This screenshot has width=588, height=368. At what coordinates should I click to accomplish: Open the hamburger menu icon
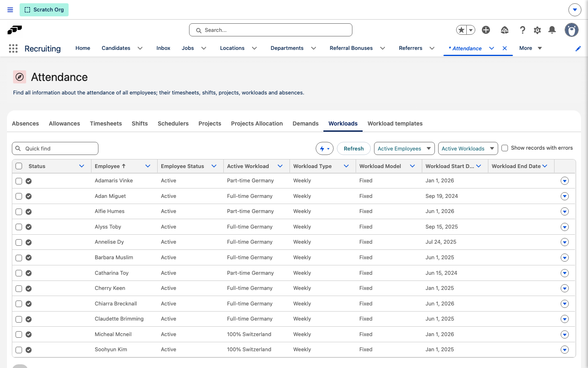pyautogui.click(x=10, y=10)
